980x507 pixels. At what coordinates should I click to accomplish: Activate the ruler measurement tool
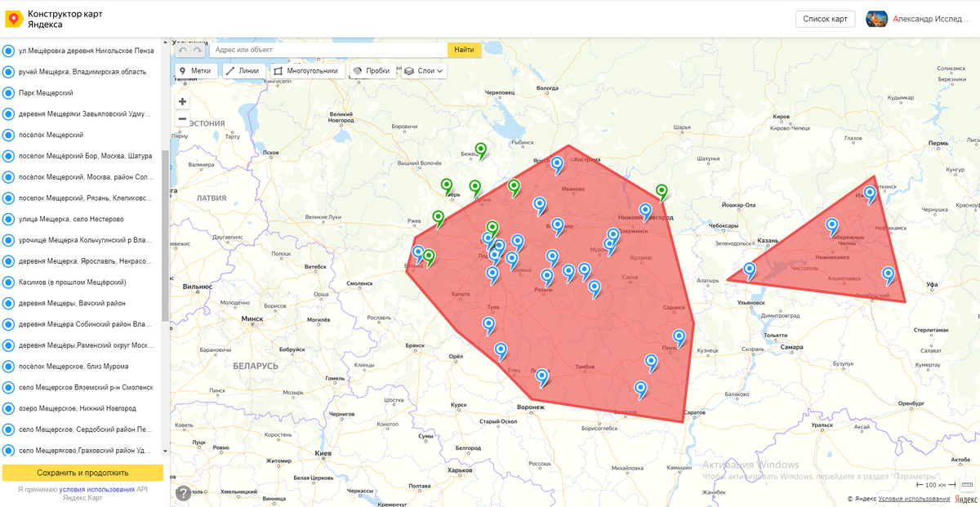tap(968, 484)
